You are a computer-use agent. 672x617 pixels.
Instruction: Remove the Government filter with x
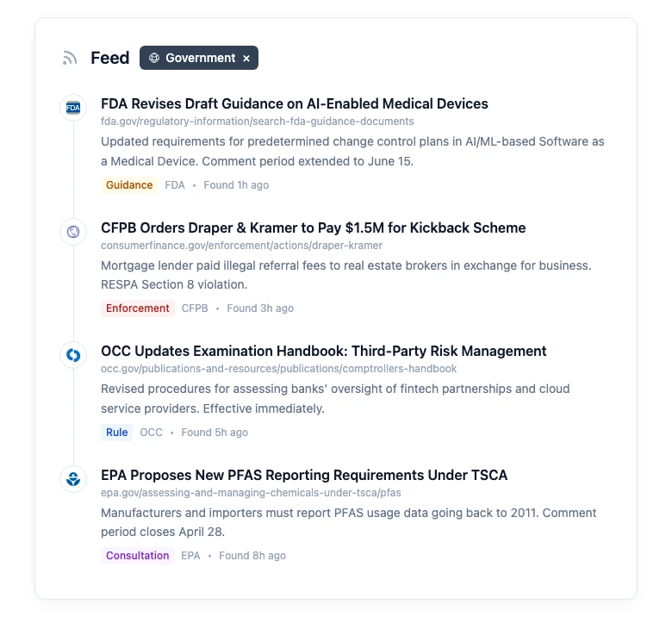tap(246, 59)
